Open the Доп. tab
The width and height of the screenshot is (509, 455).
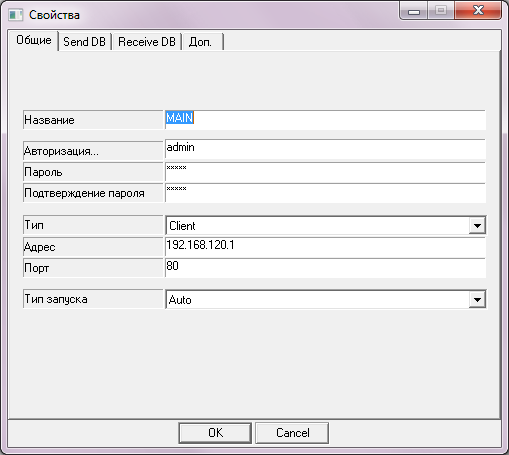coord(202,42)
